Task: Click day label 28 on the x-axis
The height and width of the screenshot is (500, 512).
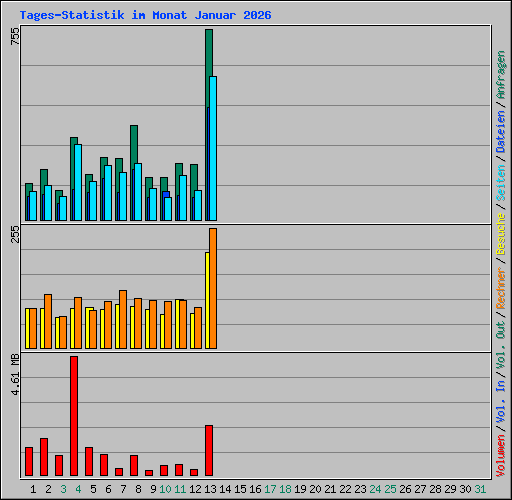Action: 435,489
